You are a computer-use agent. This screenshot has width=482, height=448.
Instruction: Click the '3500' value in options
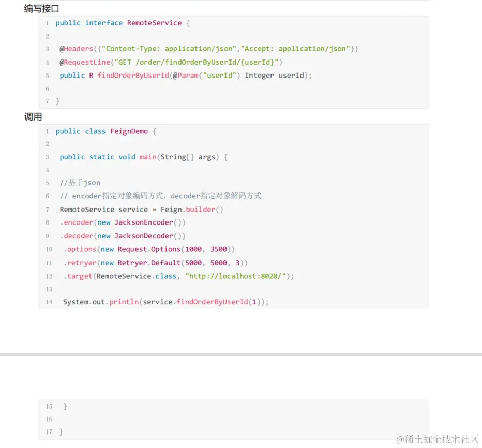pos(219,249)
